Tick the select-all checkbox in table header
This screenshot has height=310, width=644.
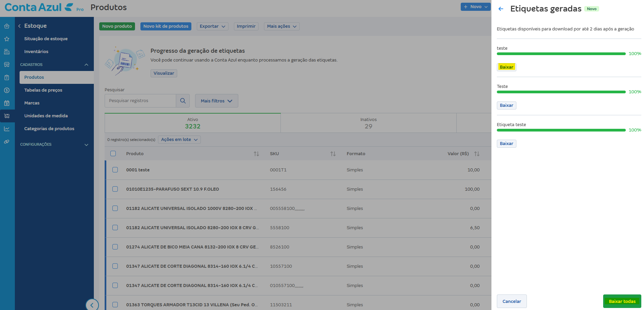coord(113,153)
